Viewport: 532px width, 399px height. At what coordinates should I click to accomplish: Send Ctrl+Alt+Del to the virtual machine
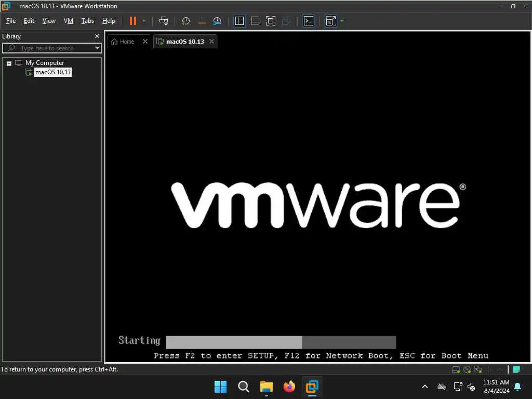click(x=164, y=21)
